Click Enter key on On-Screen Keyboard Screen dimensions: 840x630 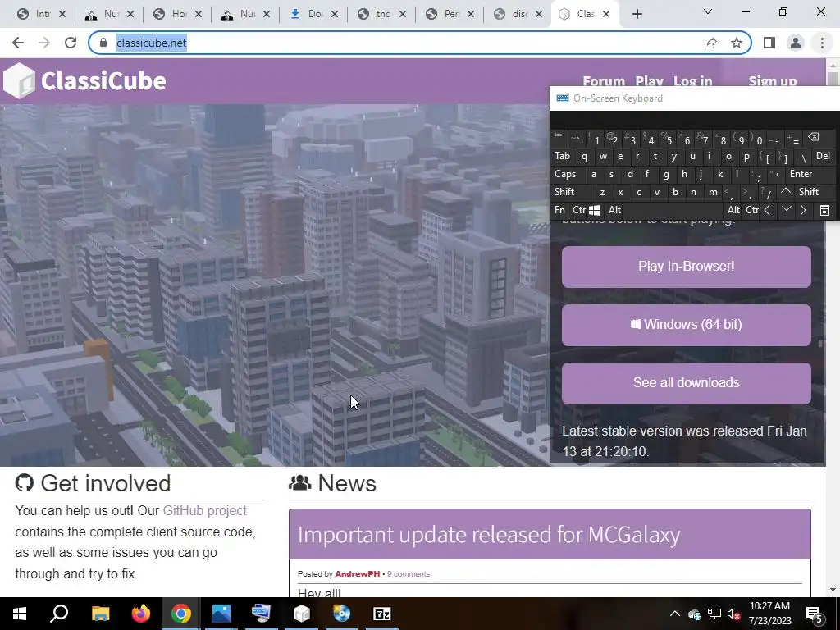pos(801,174)
